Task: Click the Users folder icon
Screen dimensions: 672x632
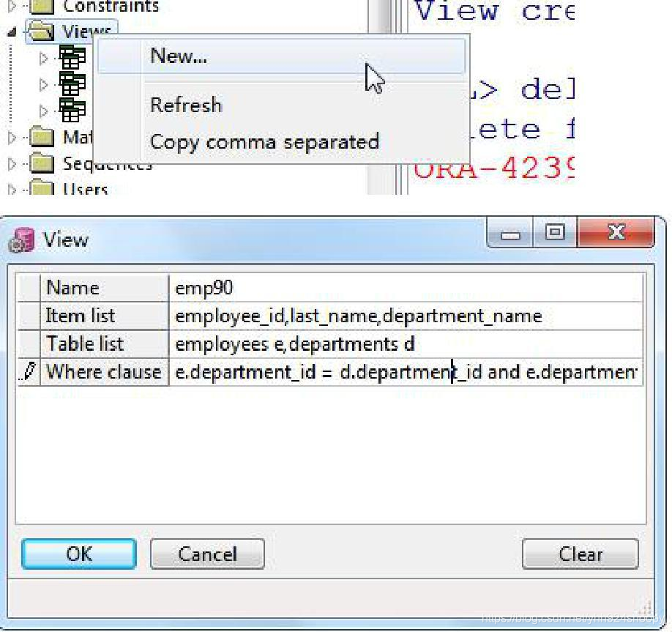Action: click(42, 187)
